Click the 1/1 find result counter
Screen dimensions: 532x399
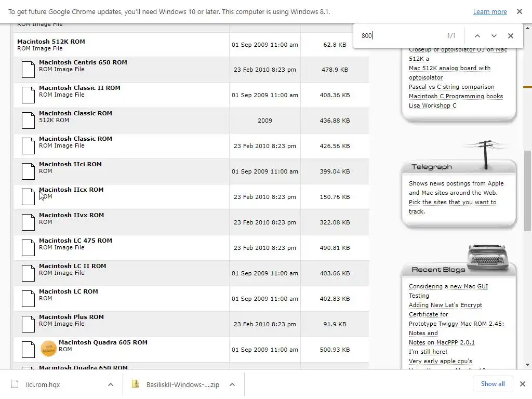451,36
